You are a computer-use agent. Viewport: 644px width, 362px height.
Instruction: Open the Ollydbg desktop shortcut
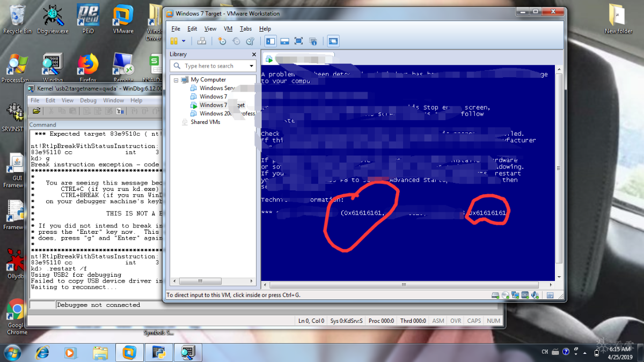point(16,263)
